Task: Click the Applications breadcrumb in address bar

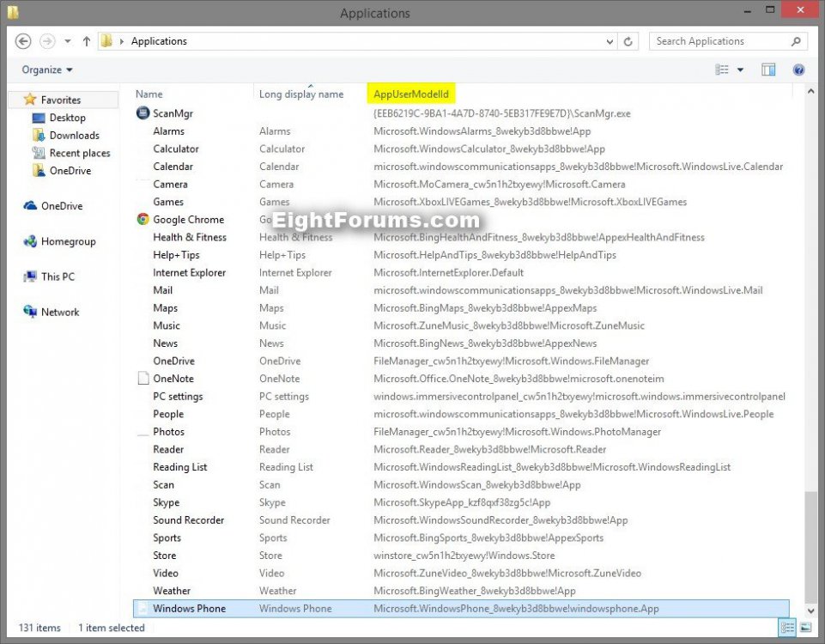Action: (159, 41)
